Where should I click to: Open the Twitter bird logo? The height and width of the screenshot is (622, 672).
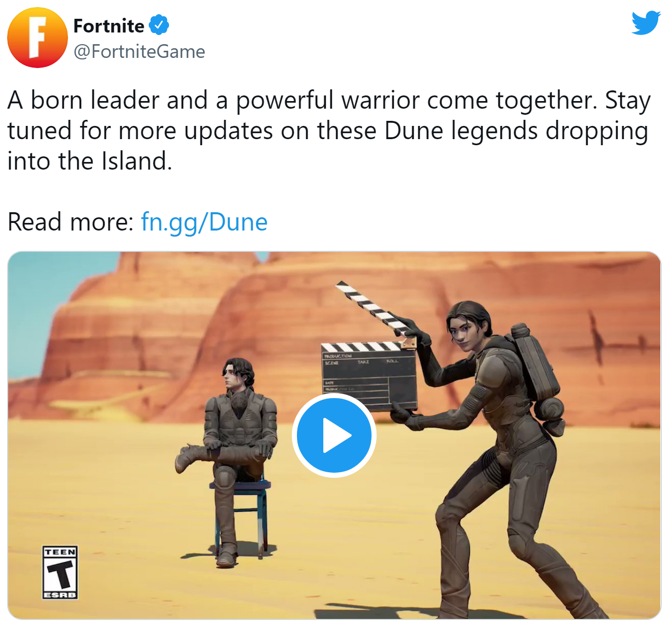[x=646, y=23]
